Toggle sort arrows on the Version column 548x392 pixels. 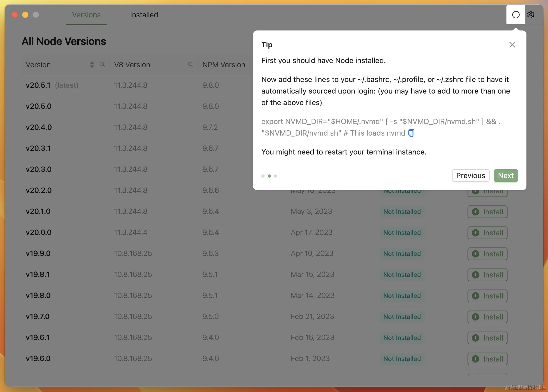92,65
